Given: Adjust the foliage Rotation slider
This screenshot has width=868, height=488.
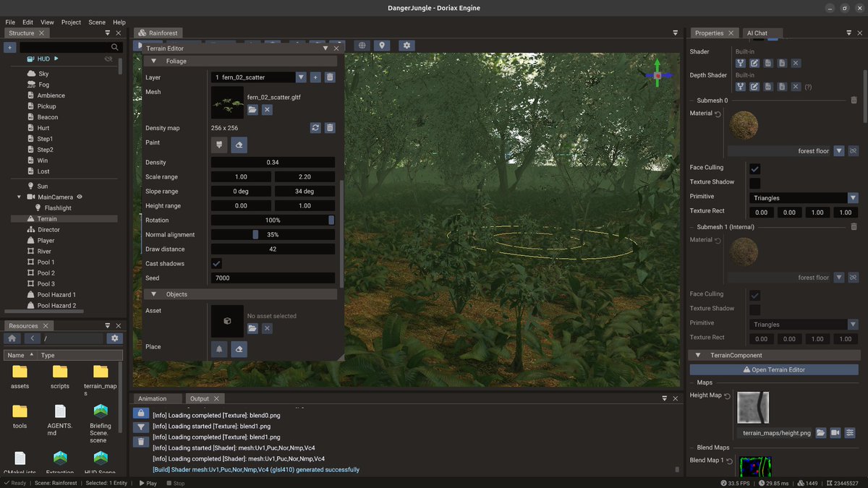Looking at the screenshot, I should pyautogui.click(x=273, y=220).
